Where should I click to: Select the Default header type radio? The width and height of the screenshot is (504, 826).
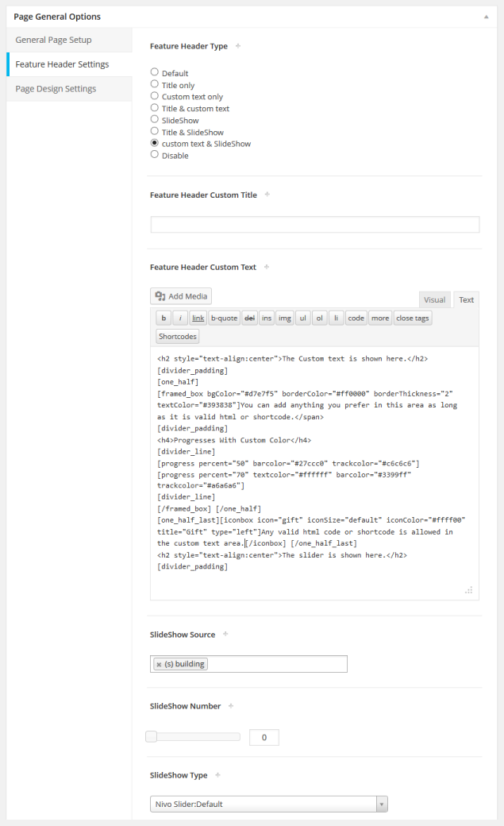click(155, 72)
